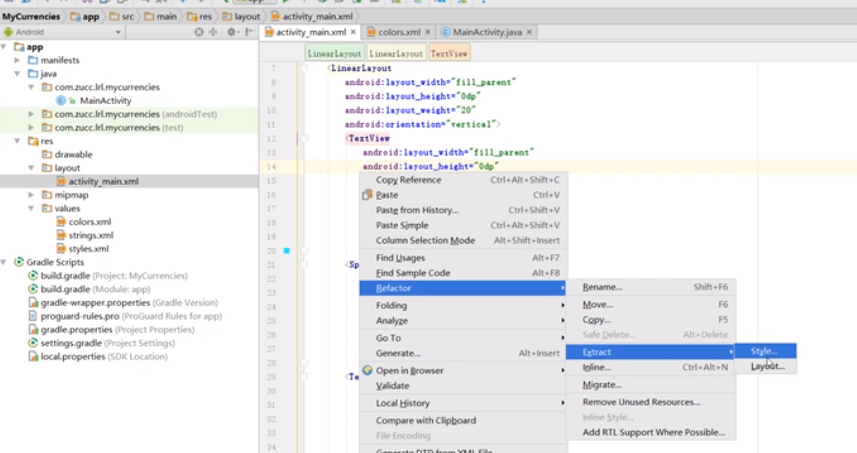
Task: Switch to the MainActivity.java tab
Action: pyautogui.click(x=486, y=32)
